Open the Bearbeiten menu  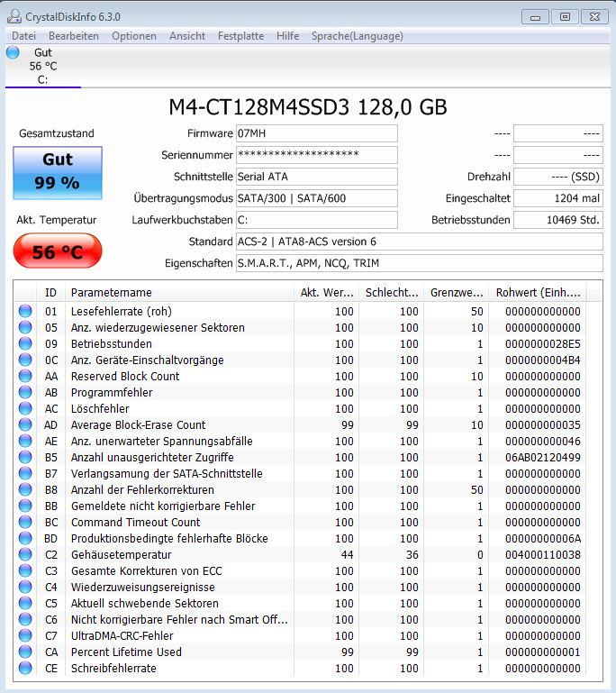click(74, 36)
